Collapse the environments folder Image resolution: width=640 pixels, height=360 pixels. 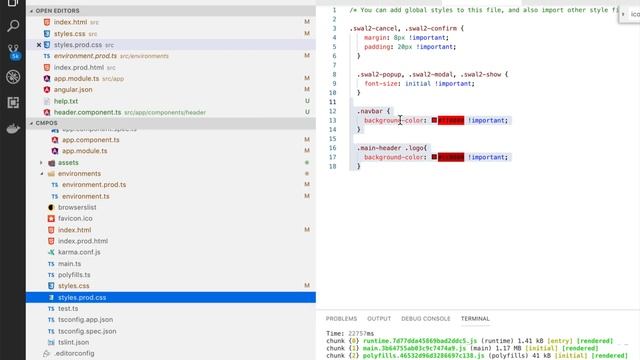pos(41,173)
